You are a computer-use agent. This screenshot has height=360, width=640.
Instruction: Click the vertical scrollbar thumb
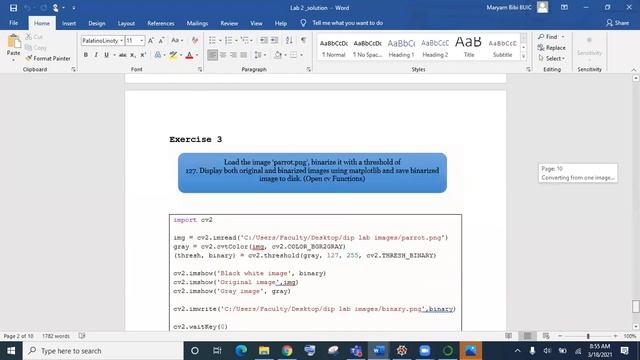636,307
